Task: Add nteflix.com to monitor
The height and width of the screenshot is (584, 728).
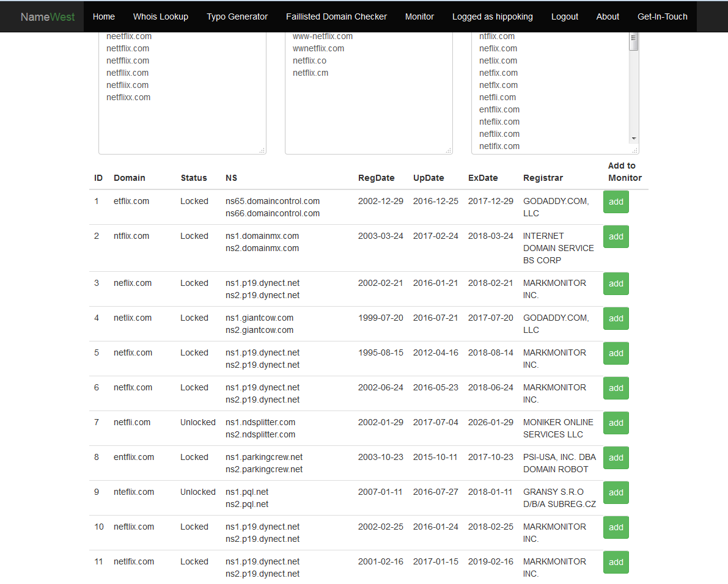Action: (x=616, y=492)
